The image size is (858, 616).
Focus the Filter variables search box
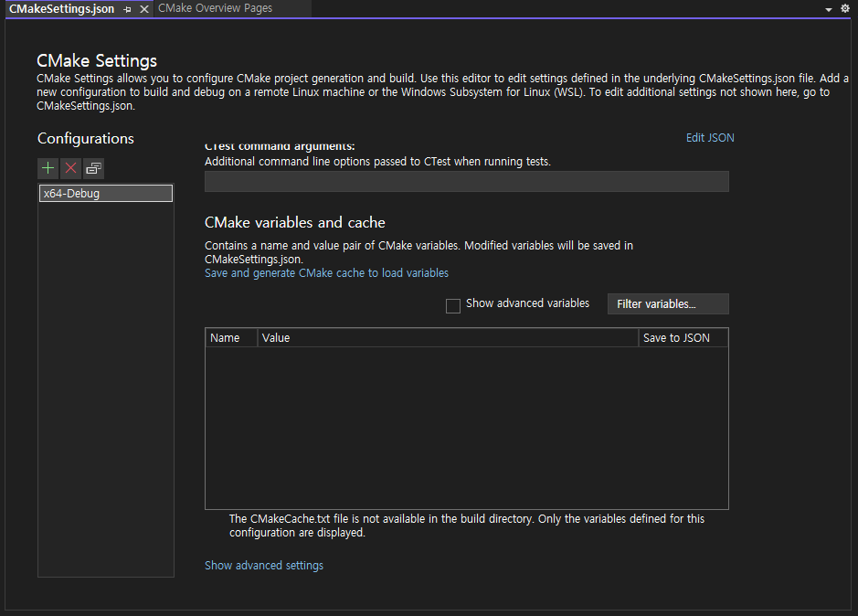pos(667,304)
